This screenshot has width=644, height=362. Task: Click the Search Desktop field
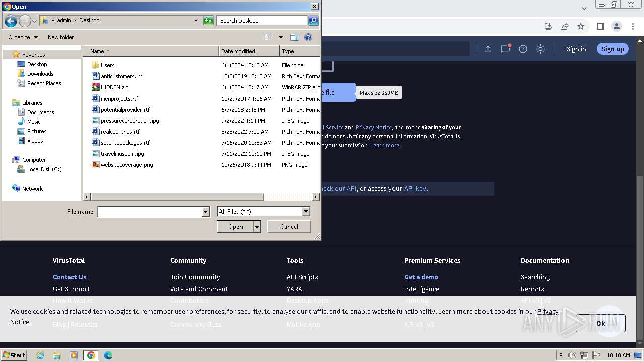pyautogui.click(x=263, y=21)
